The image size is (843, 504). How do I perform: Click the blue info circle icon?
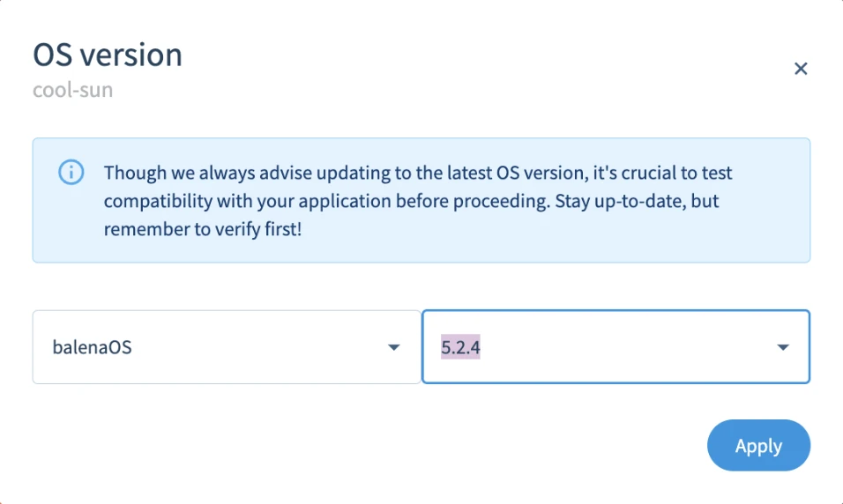point(71,172)
